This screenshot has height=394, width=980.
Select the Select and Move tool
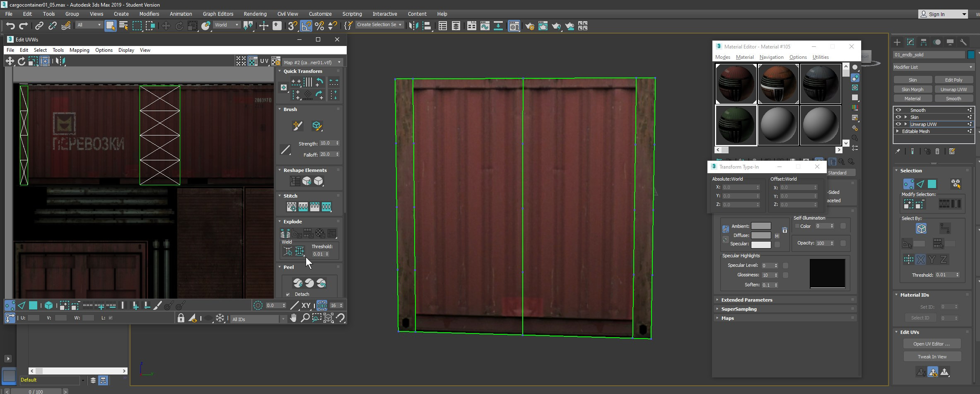(166, 26)
